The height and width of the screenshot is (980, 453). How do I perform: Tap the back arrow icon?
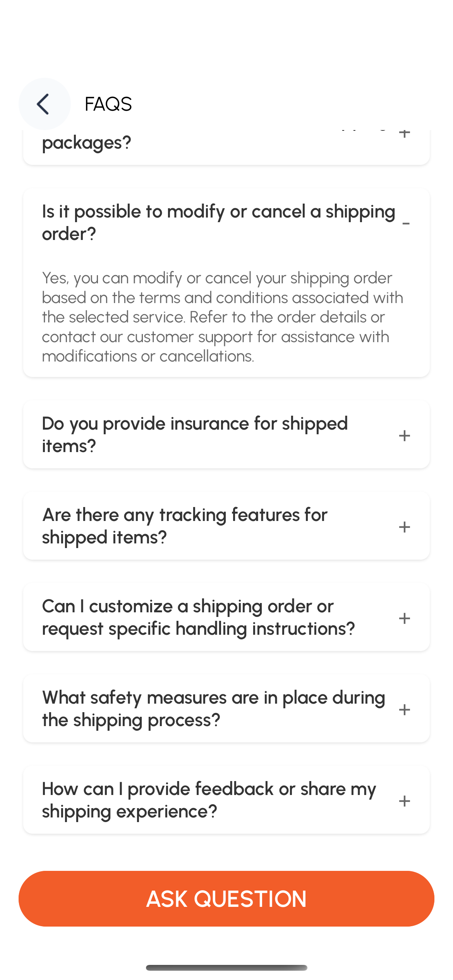point(44,104)
